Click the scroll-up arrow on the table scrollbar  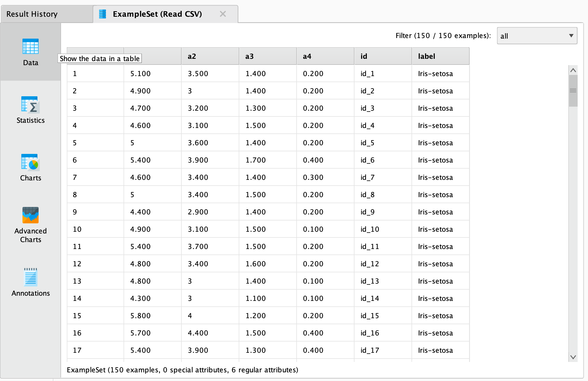573,69
